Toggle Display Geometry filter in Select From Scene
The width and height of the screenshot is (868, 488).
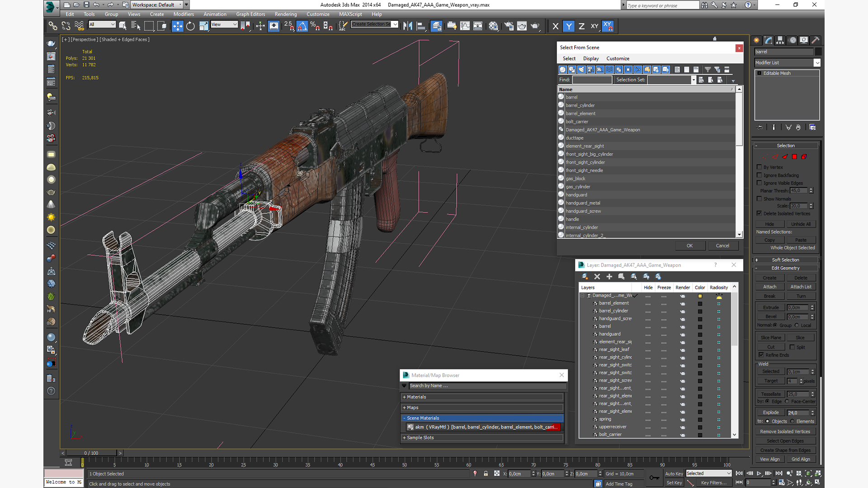tap(562, 70)
